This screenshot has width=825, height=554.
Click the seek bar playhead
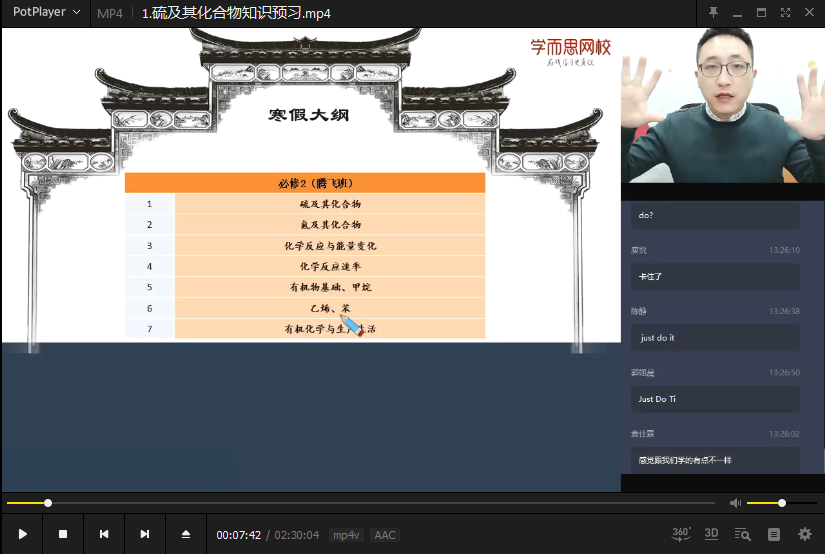tap(48, 503)
